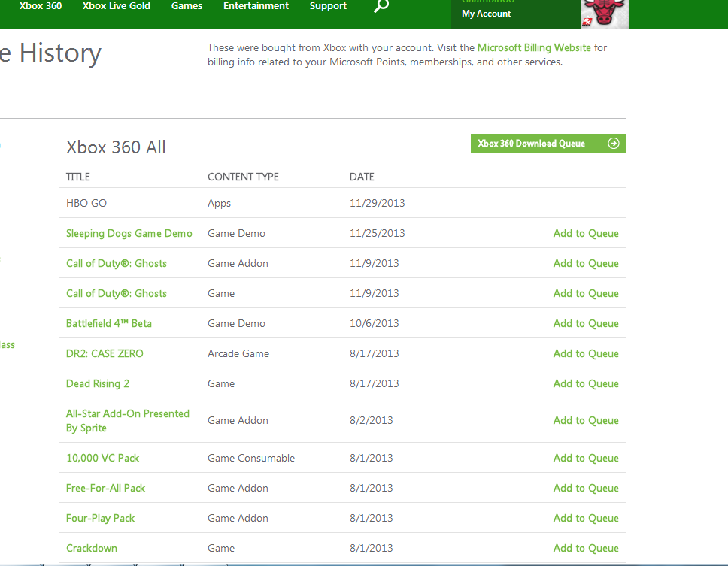Click the 11/29/2013 date cell
Image resolution: width=728 pixels, height=566 pixels.
pos(377,203)
